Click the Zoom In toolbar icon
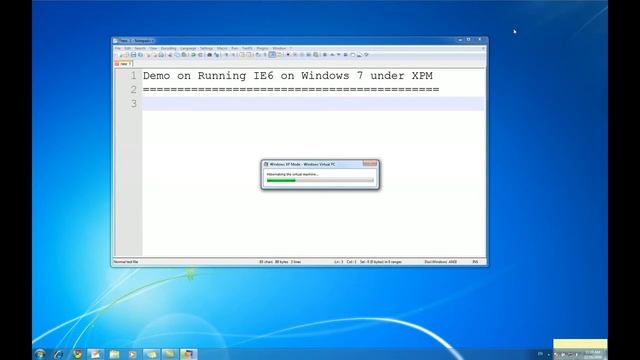 pos(227,55)
